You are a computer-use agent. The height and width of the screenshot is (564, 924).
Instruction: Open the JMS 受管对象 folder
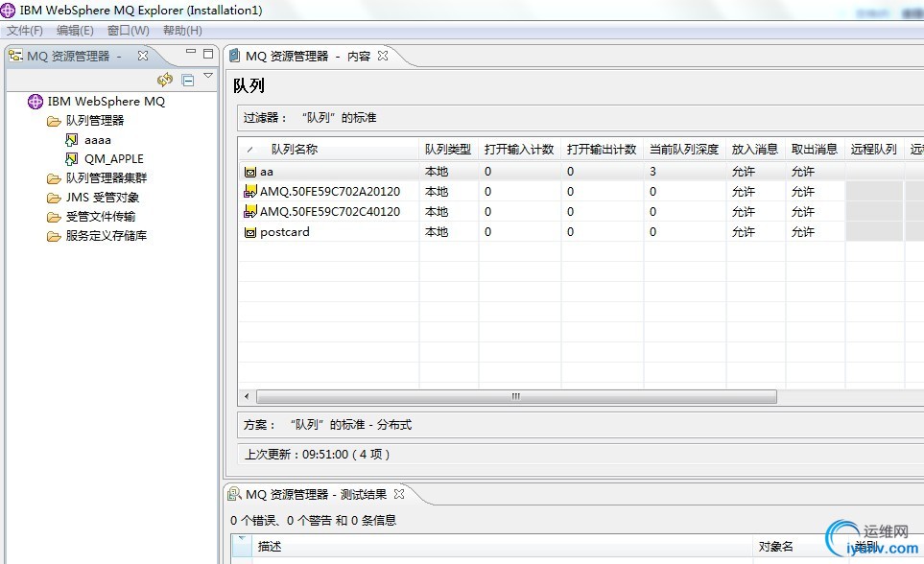103,198
